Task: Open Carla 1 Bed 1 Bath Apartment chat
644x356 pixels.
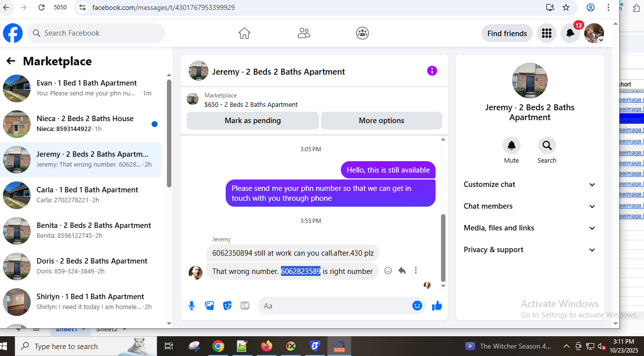Action: (x=81, y=195)
